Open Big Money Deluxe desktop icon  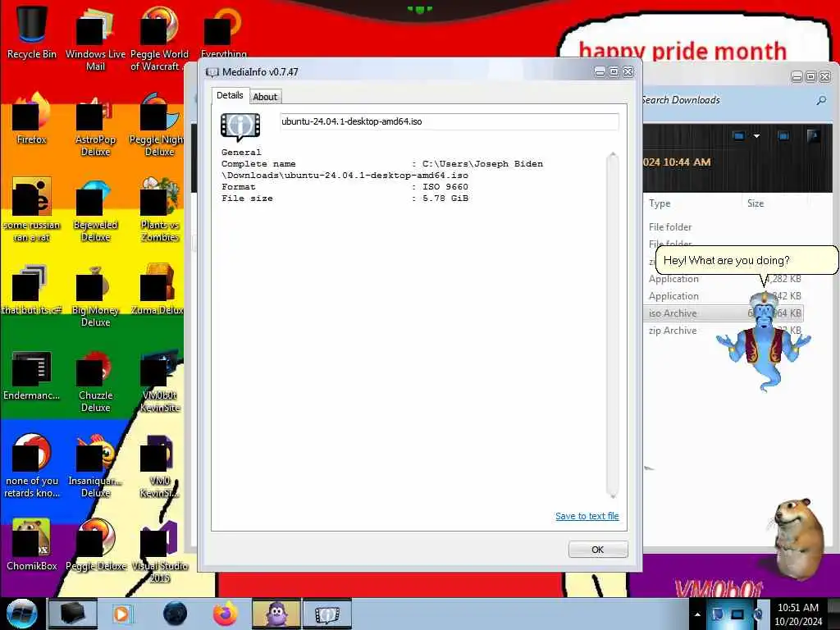coord(95,295)
